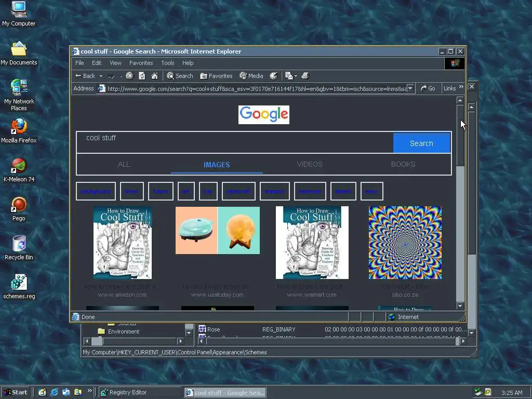The width and height of the screenshot is (532, 399).
Task: Click the Start button
Action: 16,392
